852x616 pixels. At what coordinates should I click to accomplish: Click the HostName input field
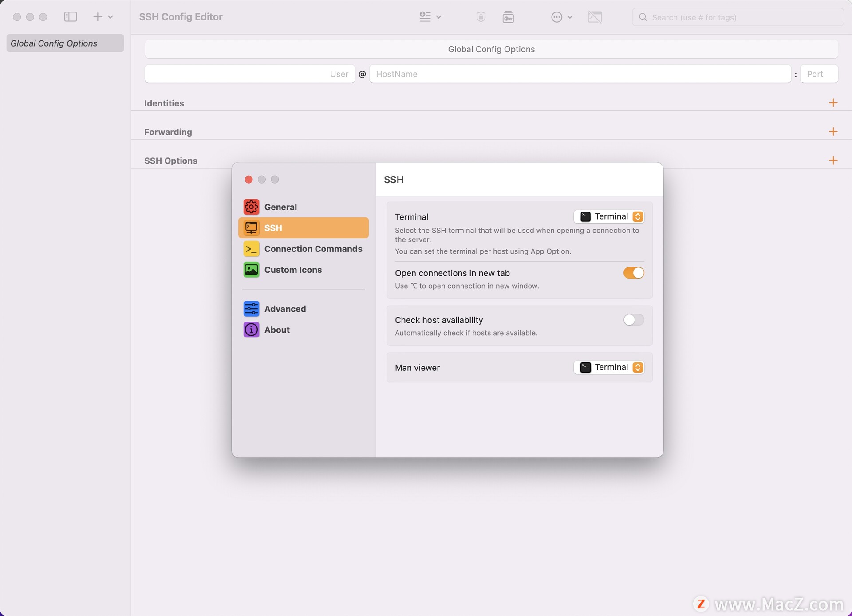point(580,74)
